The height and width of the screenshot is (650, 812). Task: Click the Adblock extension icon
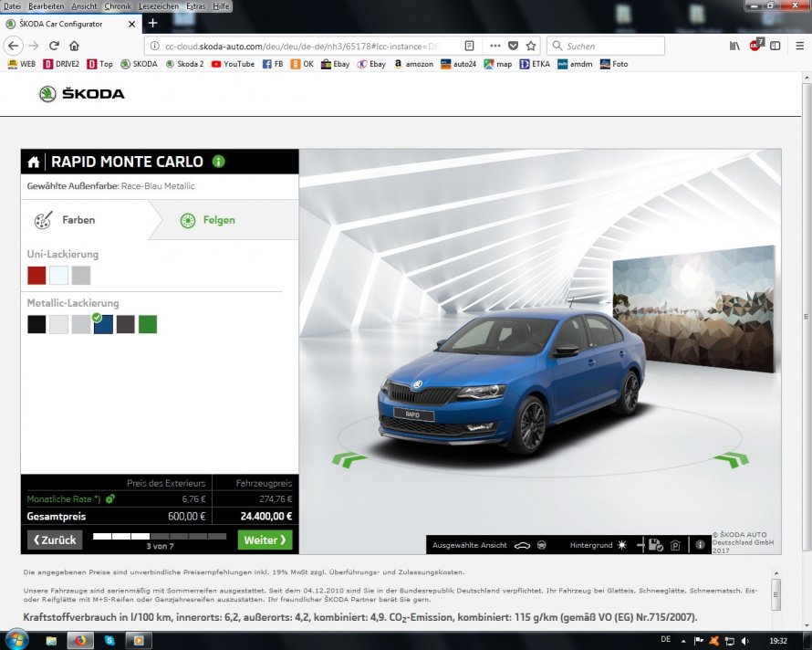[755, 45]
